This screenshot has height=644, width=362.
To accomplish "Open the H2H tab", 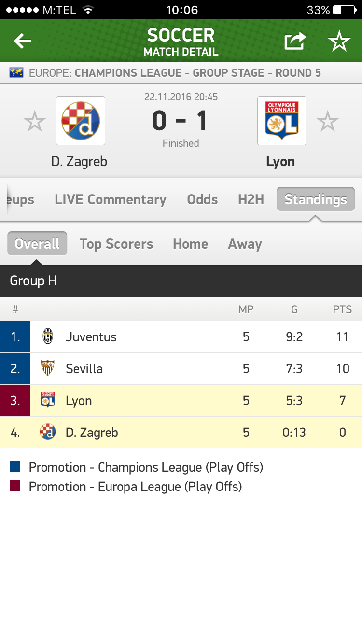I will point(251,199).
